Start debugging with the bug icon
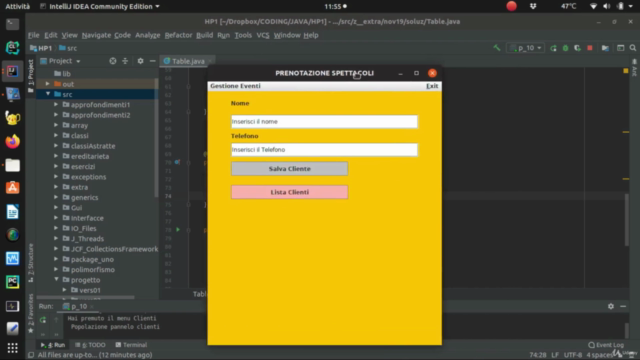This screenshot has height=360, width=640. click(565, 48)
